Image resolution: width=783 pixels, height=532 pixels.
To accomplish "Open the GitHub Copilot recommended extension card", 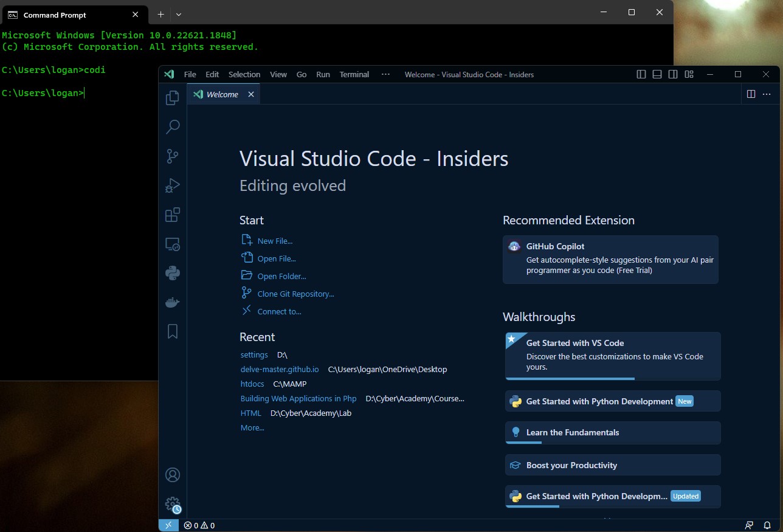I will [x=610, y=260].
